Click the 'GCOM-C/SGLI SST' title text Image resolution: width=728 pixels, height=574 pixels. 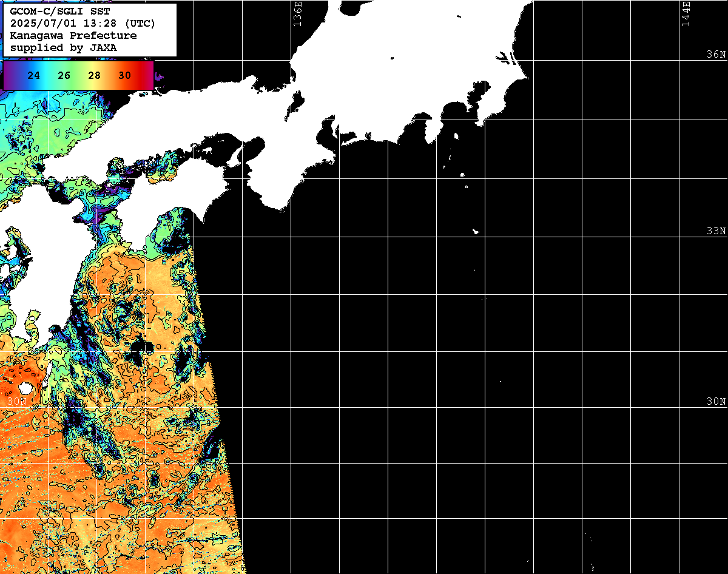tap(60, 12)
